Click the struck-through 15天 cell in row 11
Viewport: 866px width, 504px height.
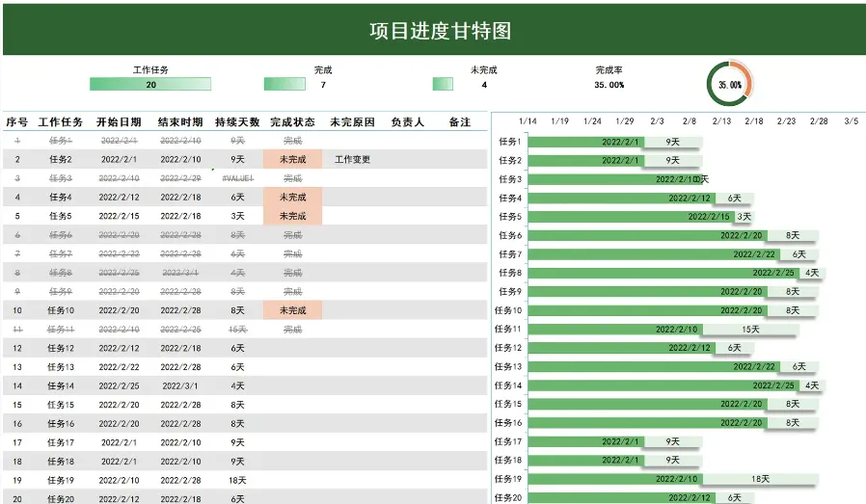pos(237,330)
